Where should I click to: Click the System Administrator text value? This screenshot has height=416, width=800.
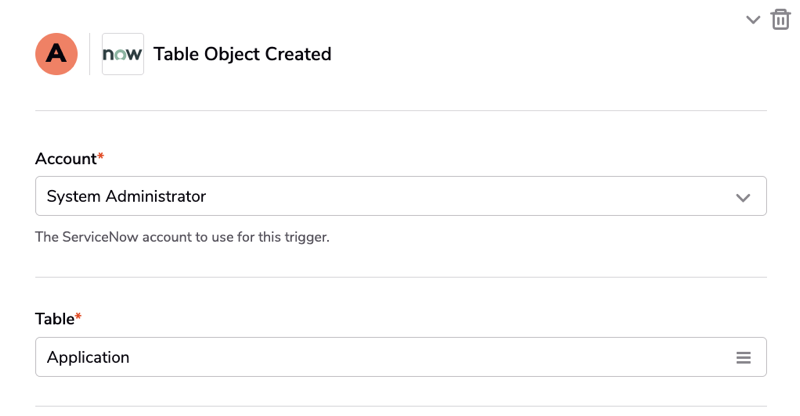point(126,196)
